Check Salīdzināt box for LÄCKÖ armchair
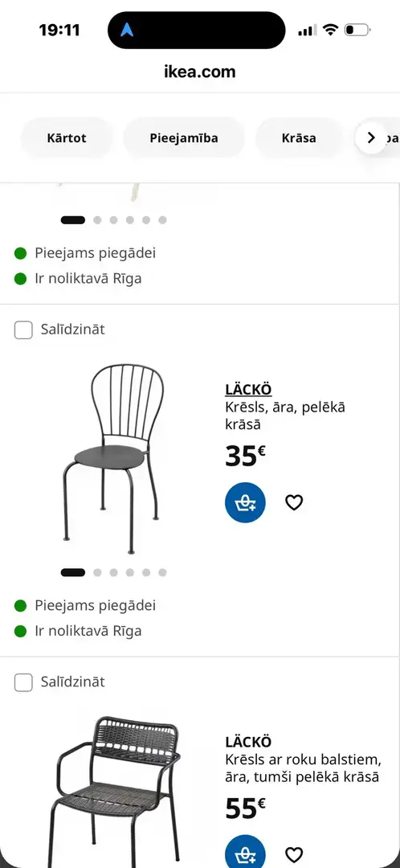The height and width of the screenshot is (868, 400). [23, 682]
